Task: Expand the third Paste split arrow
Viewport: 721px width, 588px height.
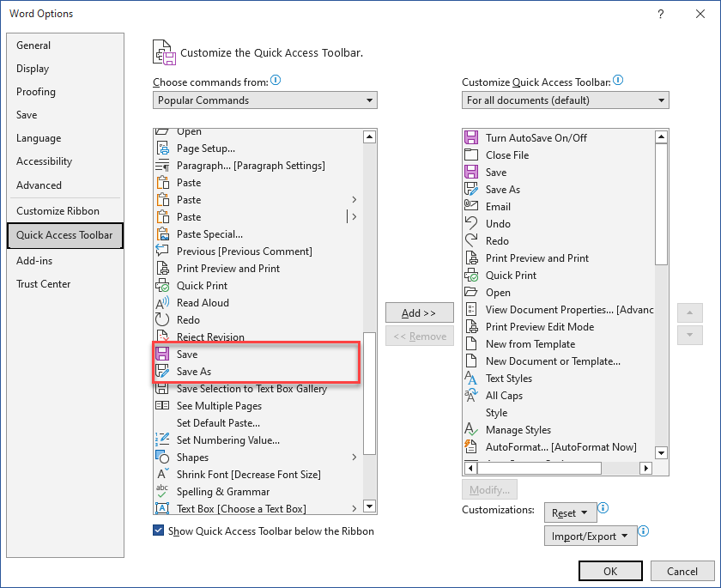Action: 354,216
